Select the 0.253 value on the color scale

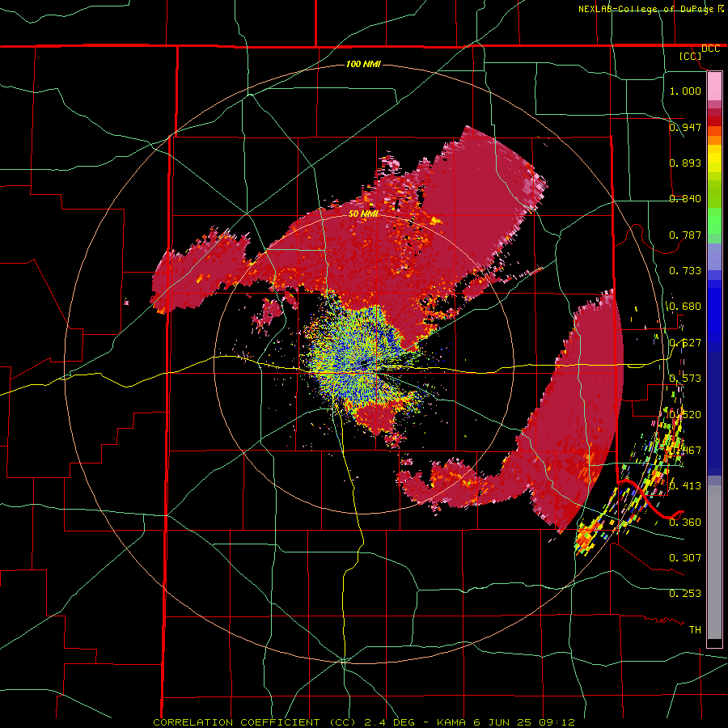pos(685,594)
